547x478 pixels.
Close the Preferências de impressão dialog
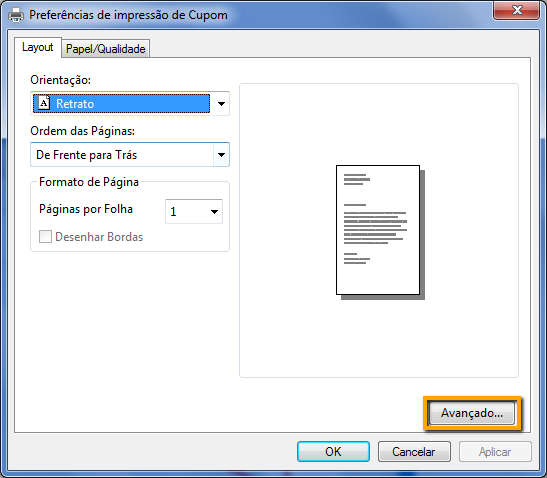click(x=516, y=10)
